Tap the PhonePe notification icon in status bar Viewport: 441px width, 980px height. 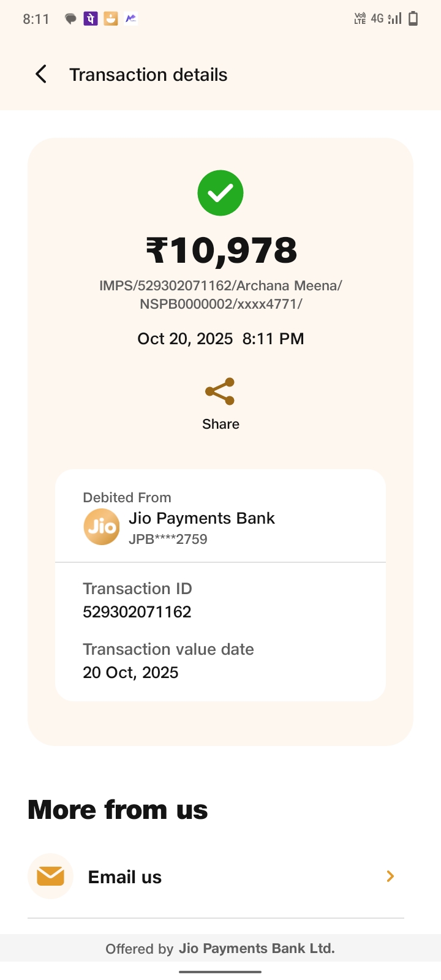tap(91, 19)
